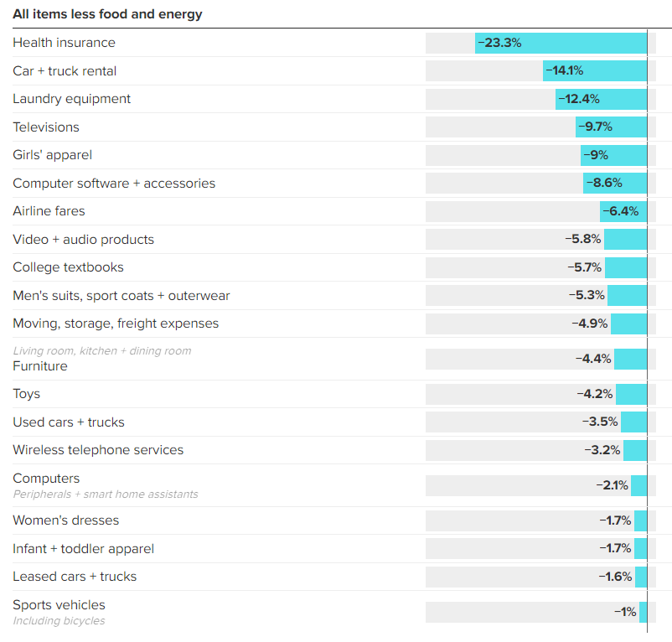
Task: Select the Used cars + trucks label
Action: [x=69, y=422]
